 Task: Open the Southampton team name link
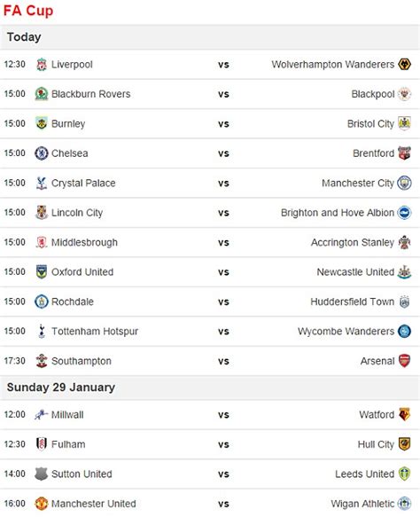82,362
